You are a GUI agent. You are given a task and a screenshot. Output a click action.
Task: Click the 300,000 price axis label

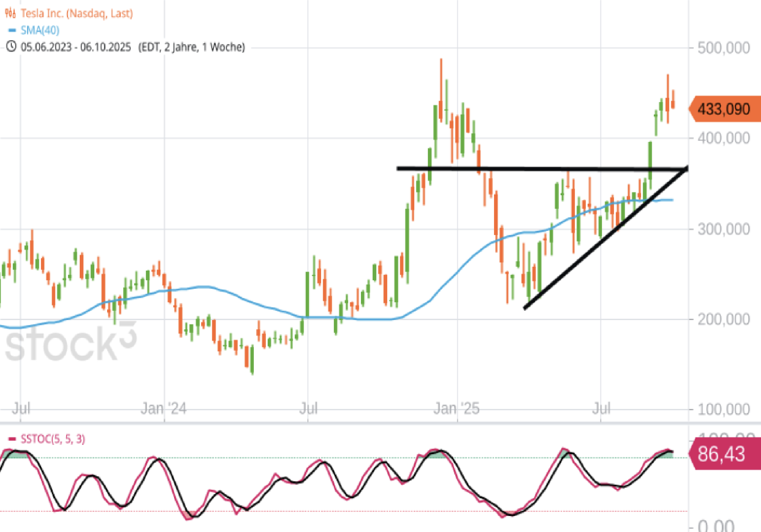pyautogui.click(x=723, y=229)
